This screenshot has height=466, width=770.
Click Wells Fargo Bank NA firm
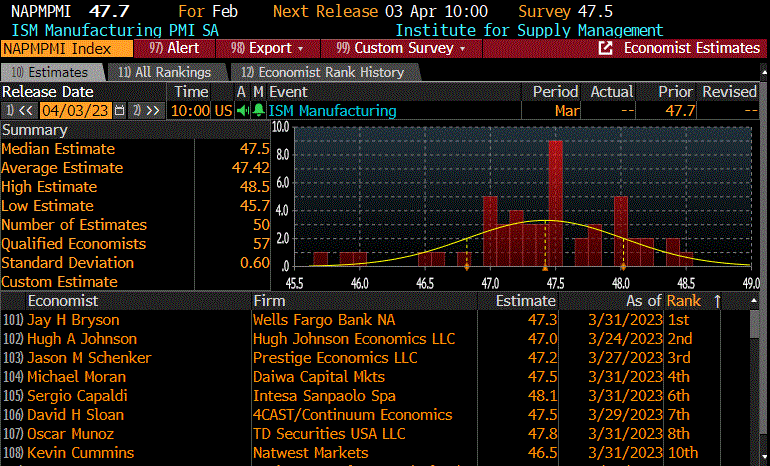point(324,320)
